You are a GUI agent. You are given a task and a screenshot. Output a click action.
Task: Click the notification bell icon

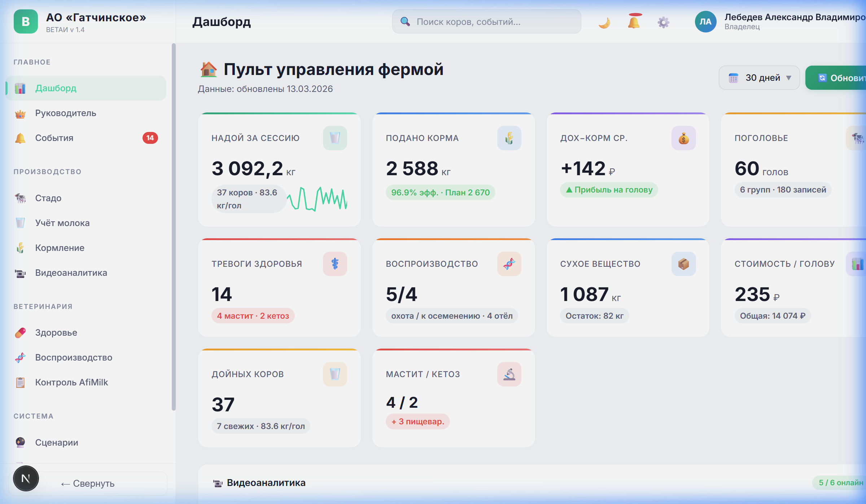634,22
